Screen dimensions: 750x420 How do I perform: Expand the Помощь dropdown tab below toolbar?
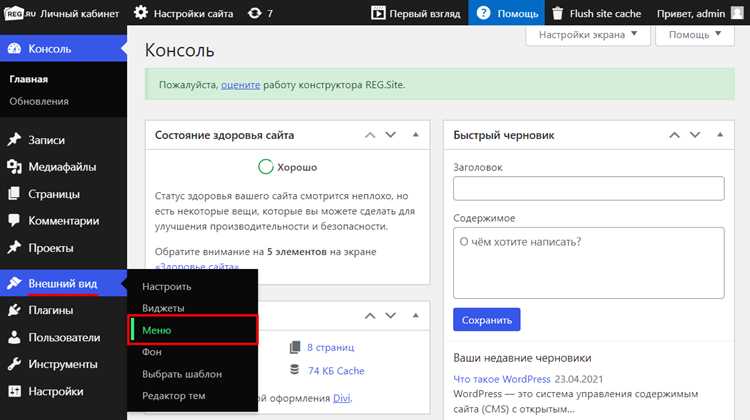[x=695, y=35]
